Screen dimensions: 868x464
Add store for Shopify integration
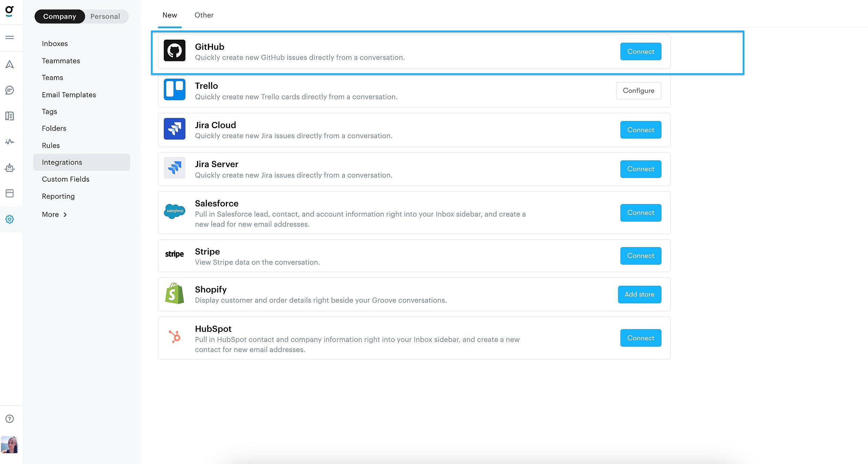(640, 295)
